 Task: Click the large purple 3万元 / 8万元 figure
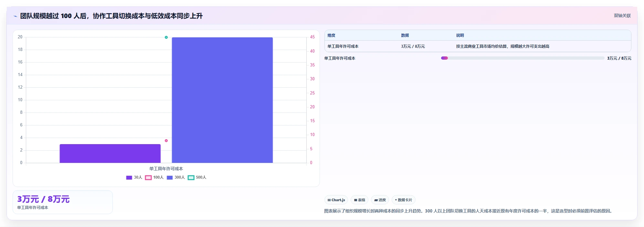pos(43,199)
